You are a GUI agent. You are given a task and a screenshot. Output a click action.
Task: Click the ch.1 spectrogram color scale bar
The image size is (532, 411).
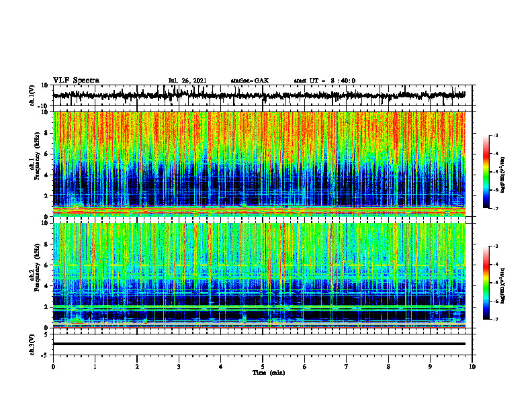(486, 172)
